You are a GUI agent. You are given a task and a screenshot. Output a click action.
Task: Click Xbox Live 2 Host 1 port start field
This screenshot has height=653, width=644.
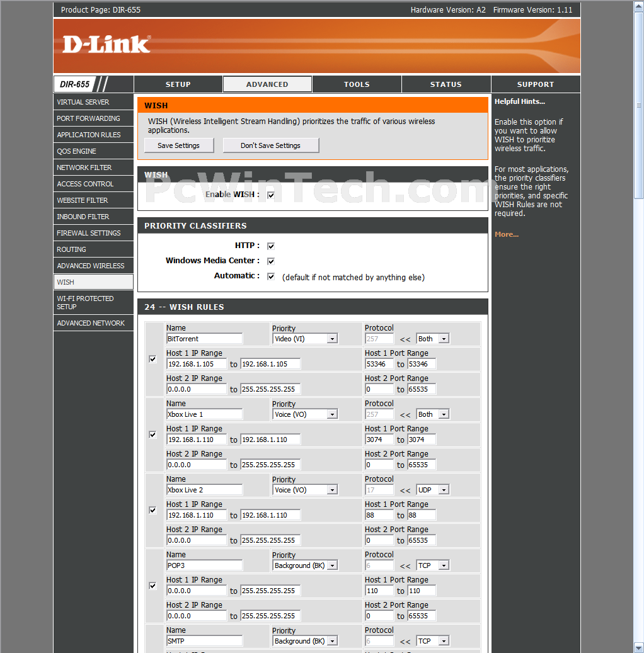(379, 515)
